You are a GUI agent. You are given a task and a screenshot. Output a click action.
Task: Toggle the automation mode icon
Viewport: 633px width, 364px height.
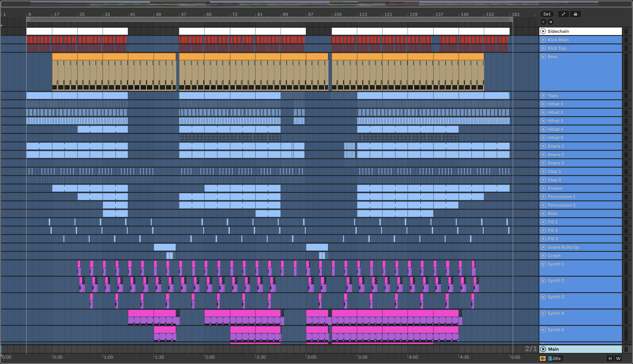pos(563,14)
